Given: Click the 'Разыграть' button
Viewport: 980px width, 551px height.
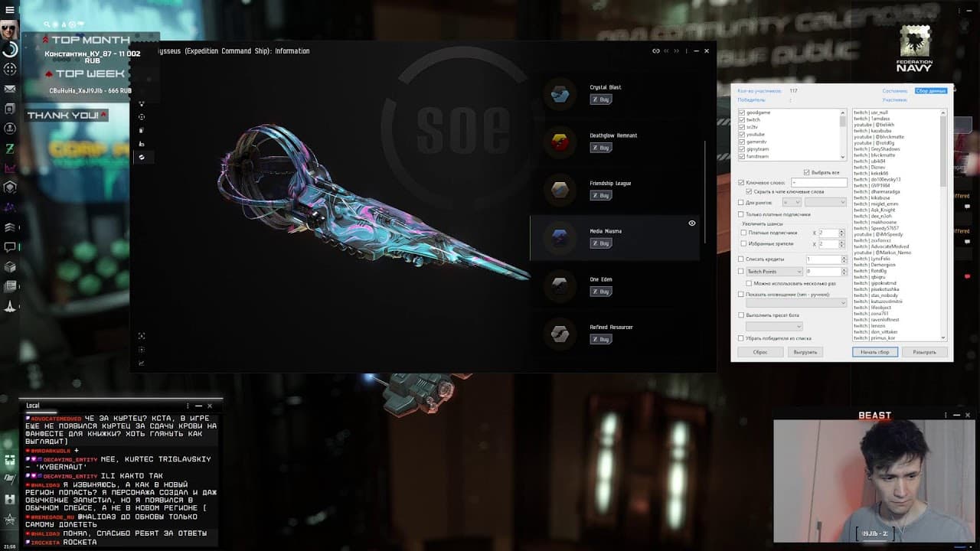Looking at the screenshot, I should pyautogui.click(x=924, y=352).
